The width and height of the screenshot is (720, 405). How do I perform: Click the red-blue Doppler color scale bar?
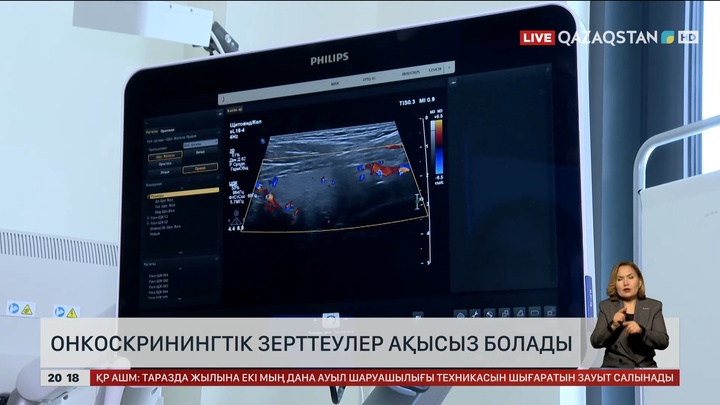(x=439, y=148)
